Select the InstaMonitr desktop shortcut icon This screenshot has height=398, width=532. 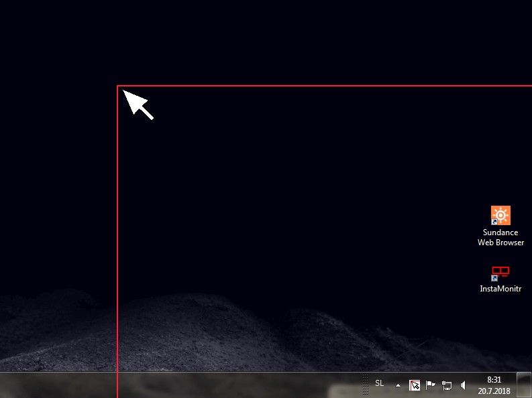coord(500,273)
